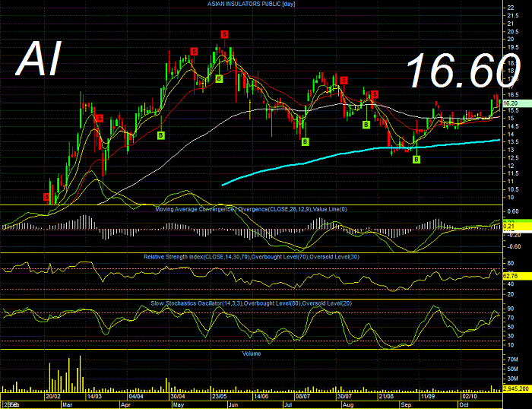Select the B buy marker in September near 12.5
This screenshot has width=532, height=409.
tap(416, 159)
